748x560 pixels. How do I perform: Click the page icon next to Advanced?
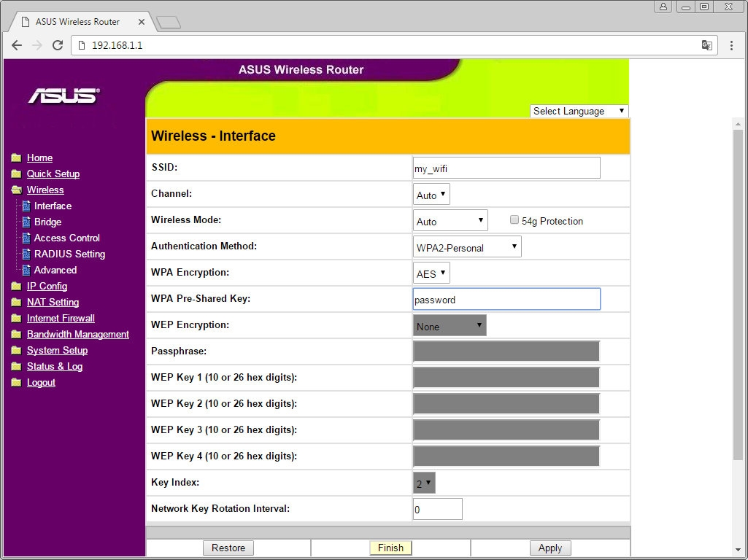27,271
